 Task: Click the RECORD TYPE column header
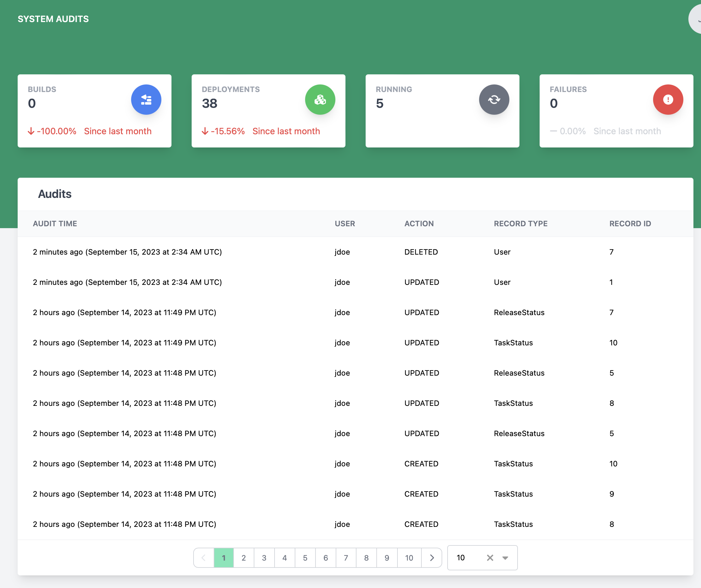click(520, 224)
